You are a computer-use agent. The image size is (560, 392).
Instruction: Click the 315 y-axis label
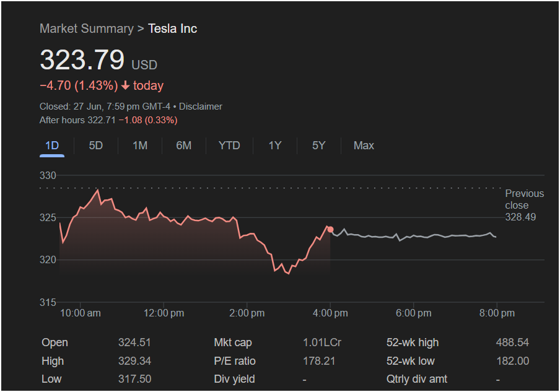(x=48, y=302)
